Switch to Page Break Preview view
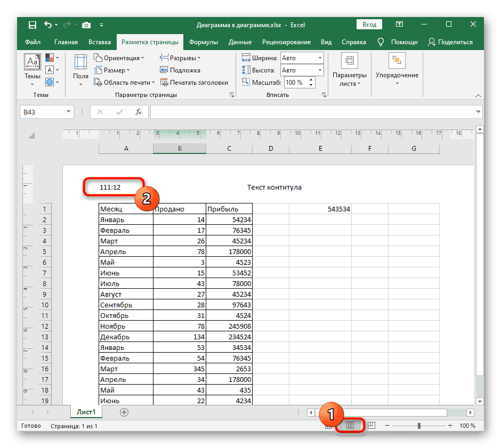The height and width of the screenshot is (448, 501). 372,426
